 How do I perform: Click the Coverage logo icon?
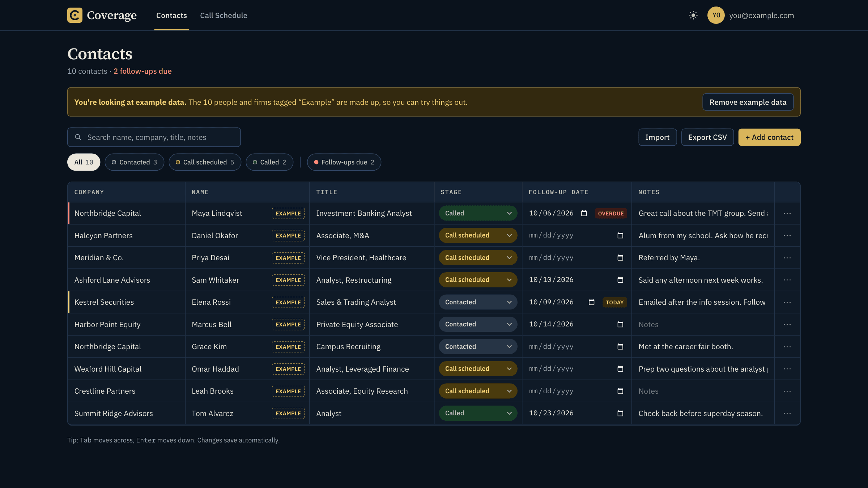[x=75, y=15]
